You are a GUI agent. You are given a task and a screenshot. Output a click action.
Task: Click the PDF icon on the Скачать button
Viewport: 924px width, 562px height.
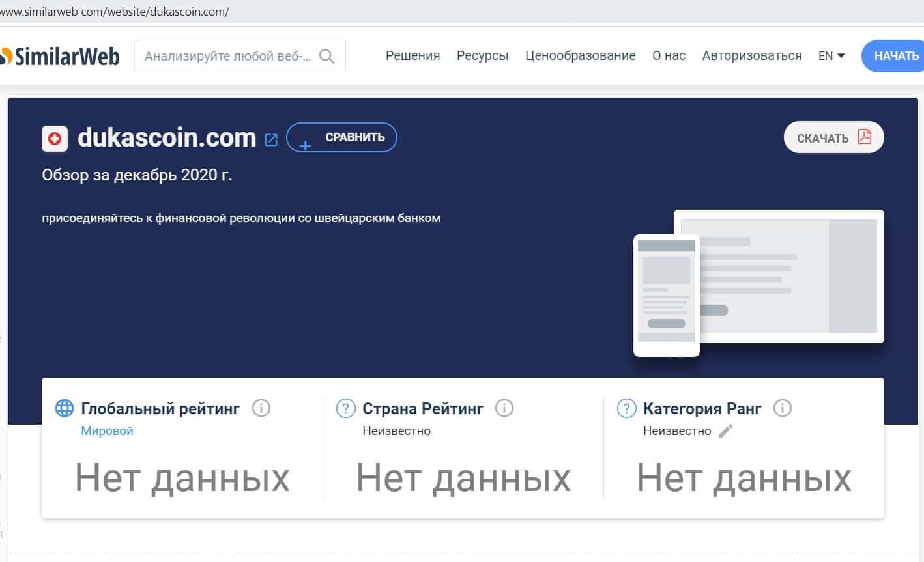864,137
